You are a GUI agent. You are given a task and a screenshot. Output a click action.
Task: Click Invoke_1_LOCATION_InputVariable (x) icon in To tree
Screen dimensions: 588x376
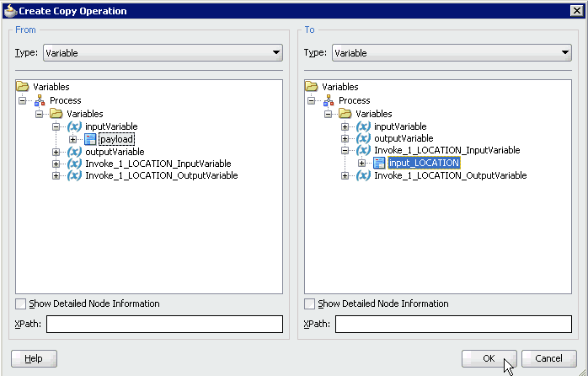(x=363, y=150)
